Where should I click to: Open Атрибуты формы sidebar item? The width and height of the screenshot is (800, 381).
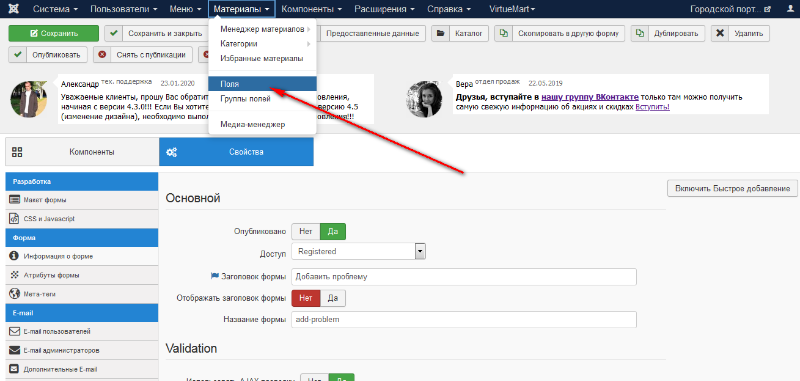(82, 275)
